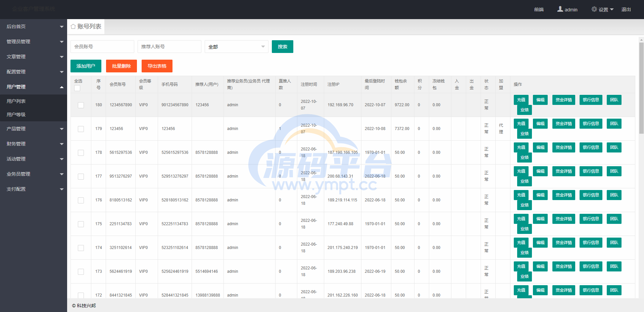This screenshot has width=644, height=312.
Task: Click member account 3251102614
Action: 120,248
